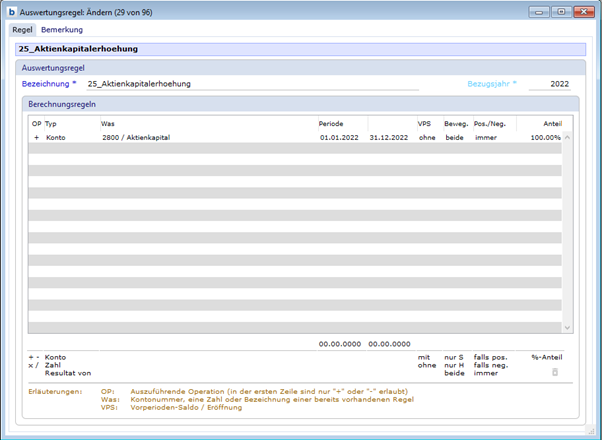The width and height of the screenshot is (602, 440).
Task: Maximize the Auswertungsregel window
Action: [560, 12]
